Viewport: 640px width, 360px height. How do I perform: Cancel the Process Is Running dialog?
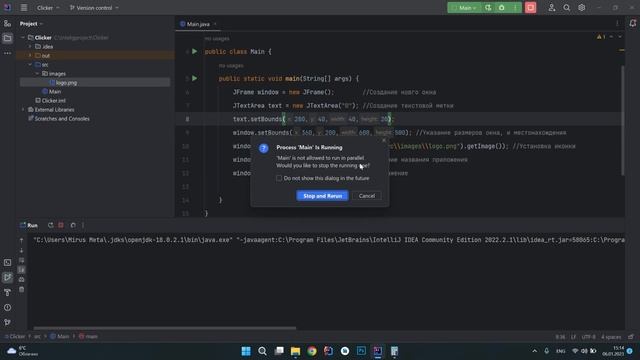coord(367,196)
